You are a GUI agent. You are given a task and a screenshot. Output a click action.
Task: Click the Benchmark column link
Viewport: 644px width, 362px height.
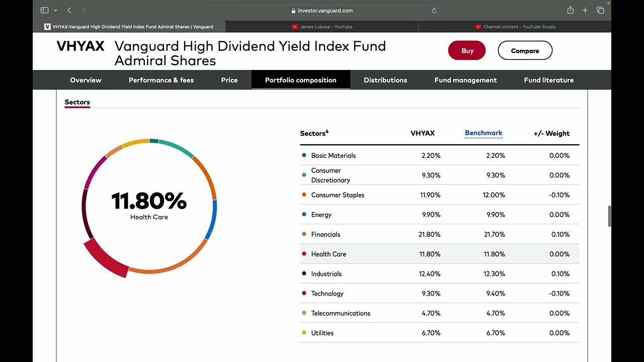click(x=484, y=133)
